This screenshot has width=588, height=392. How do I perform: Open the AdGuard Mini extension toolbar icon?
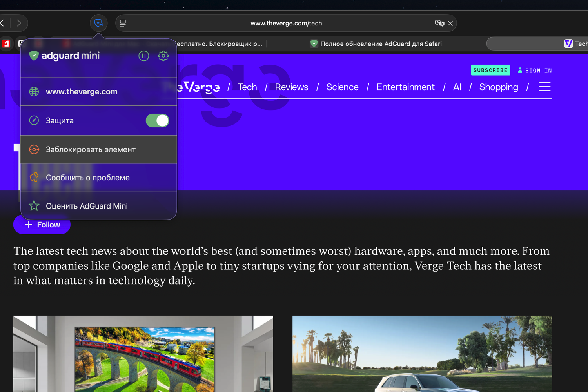coord(98,23)
